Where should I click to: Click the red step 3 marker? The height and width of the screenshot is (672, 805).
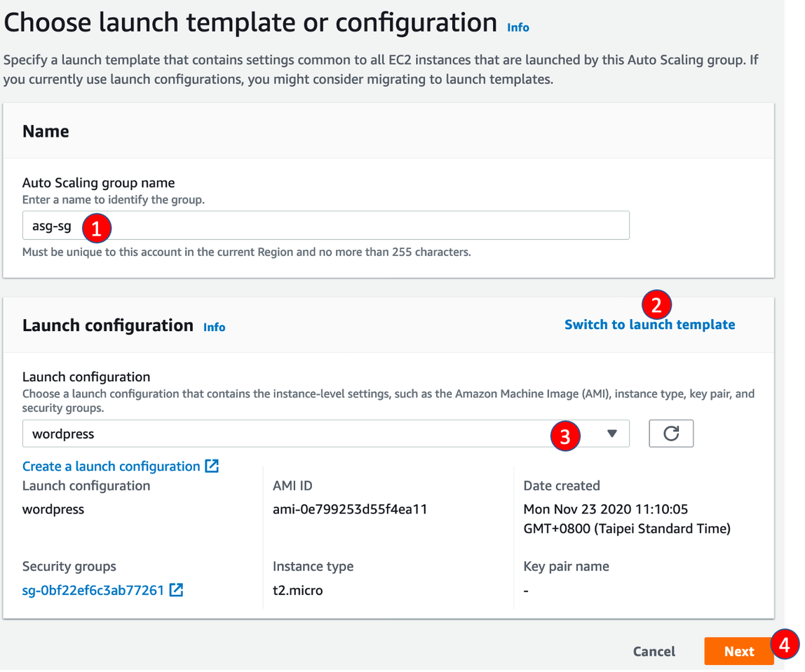565,436
